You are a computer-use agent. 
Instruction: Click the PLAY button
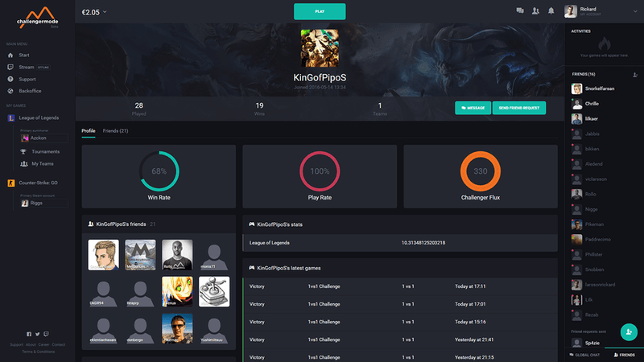(320, 11)
